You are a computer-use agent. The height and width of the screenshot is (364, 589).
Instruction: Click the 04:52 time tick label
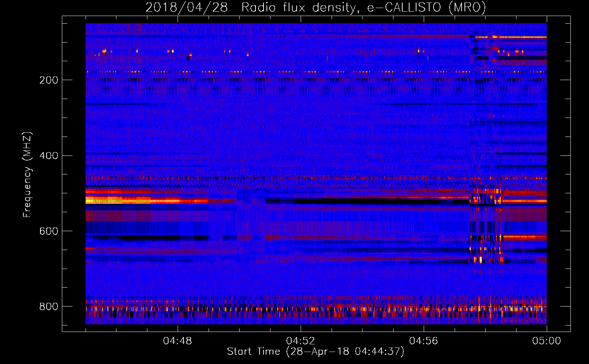click(300, 341)
